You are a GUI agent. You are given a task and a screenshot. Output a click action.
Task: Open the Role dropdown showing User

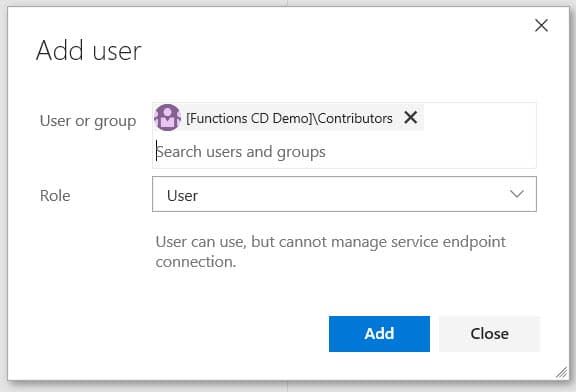coord(344,194)
